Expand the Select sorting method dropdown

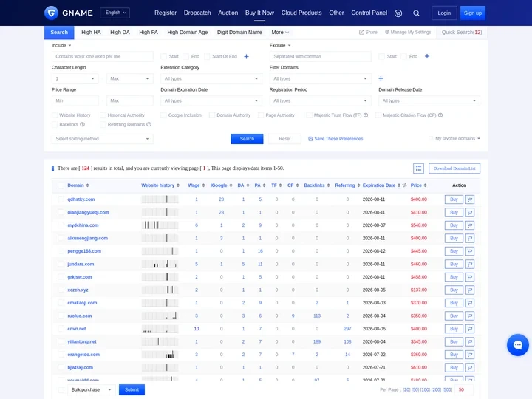[x=103, y=139]
